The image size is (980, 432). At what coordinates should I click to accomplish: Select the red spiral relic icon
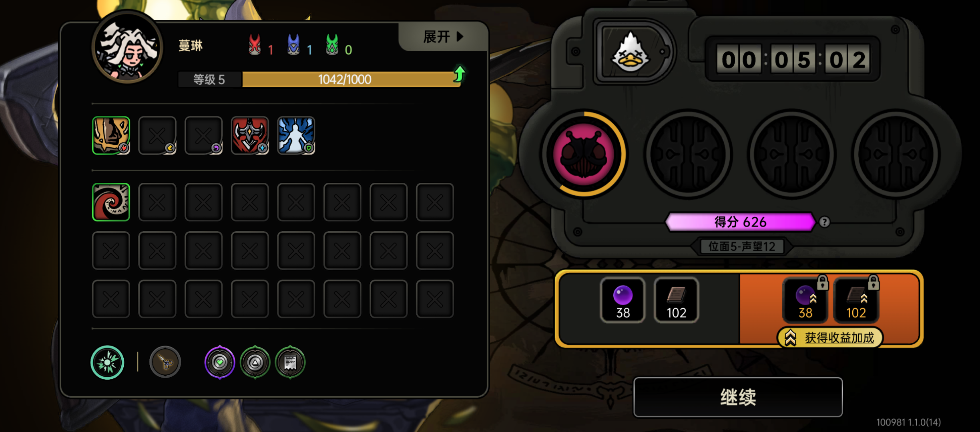[111, 202]
